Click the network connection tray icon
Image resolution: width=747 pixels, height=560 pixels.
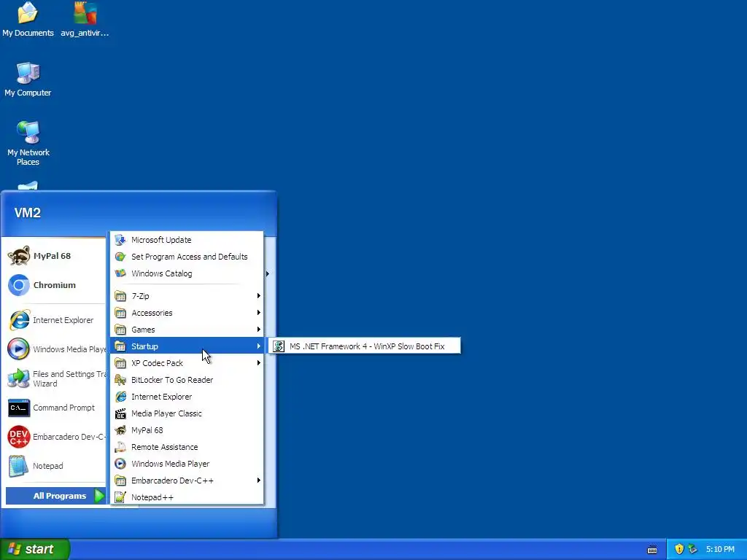point(693,549)
